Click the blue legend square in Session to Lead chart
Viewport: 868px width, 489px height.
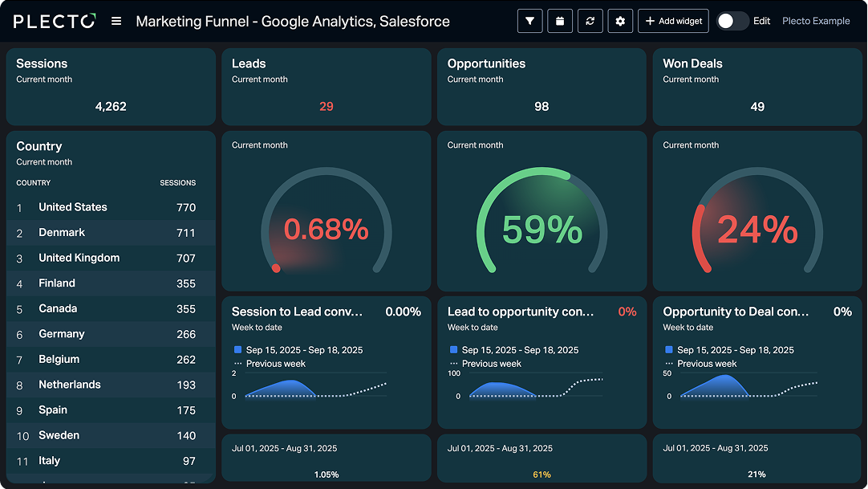click(237, 350)
